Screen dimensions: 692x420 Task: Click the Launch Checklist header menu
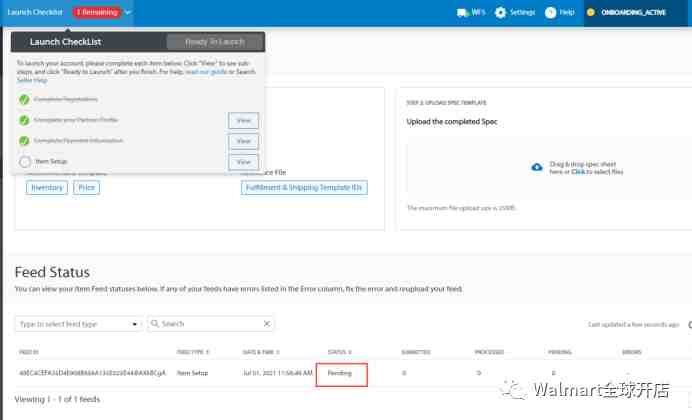pos(35,12)
